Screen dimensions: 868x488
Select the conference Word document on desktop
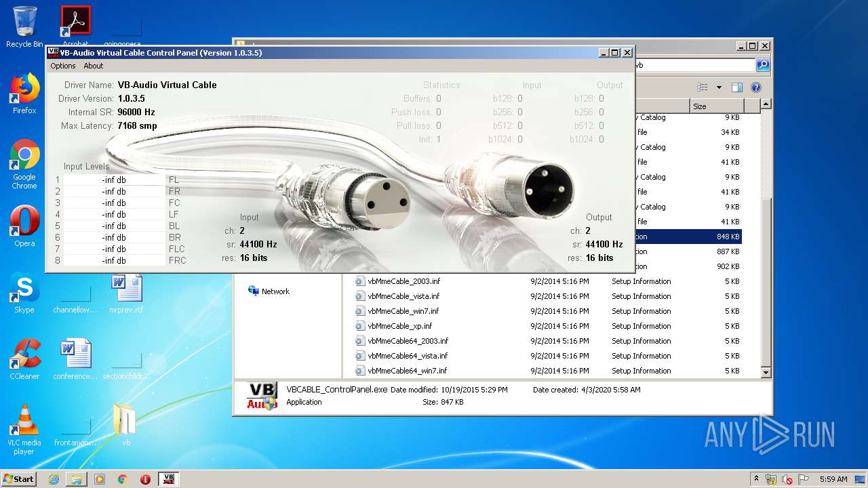(75, 359)
